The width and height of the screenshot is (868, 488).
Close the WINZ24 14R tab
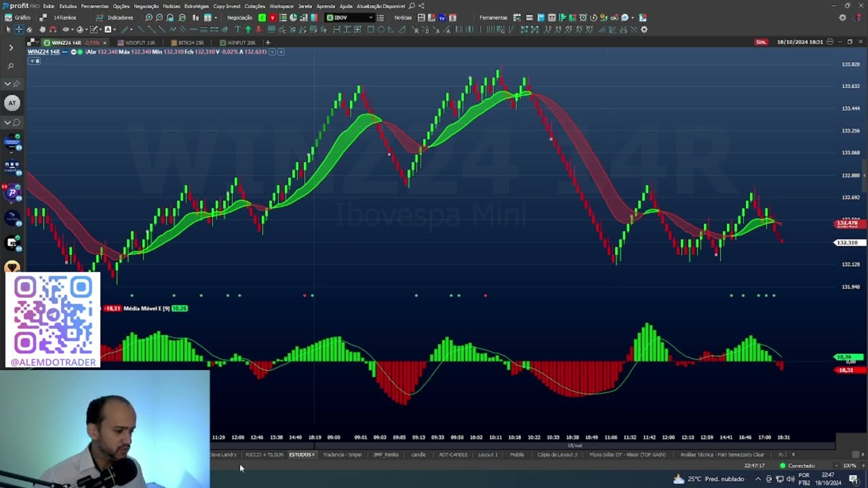tap(104, 43)
